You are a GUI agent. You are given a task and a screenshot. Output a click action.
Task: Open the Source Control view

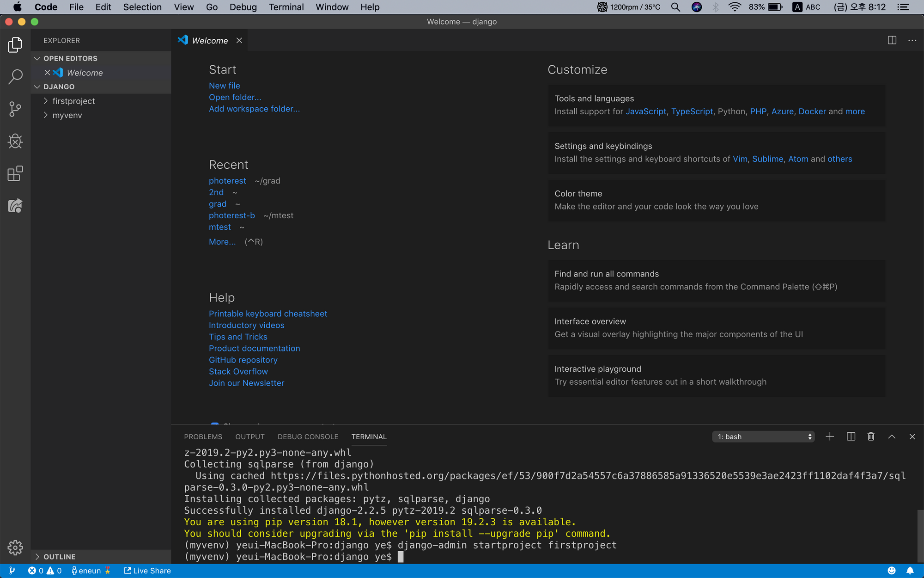pyautogui.click(x=15, y=109)
